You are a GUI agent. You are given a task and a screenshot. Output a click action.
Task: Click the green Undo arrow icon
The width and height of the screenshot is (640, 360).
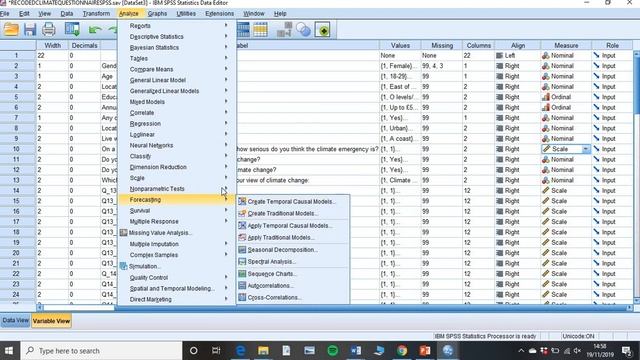[95, 30]
